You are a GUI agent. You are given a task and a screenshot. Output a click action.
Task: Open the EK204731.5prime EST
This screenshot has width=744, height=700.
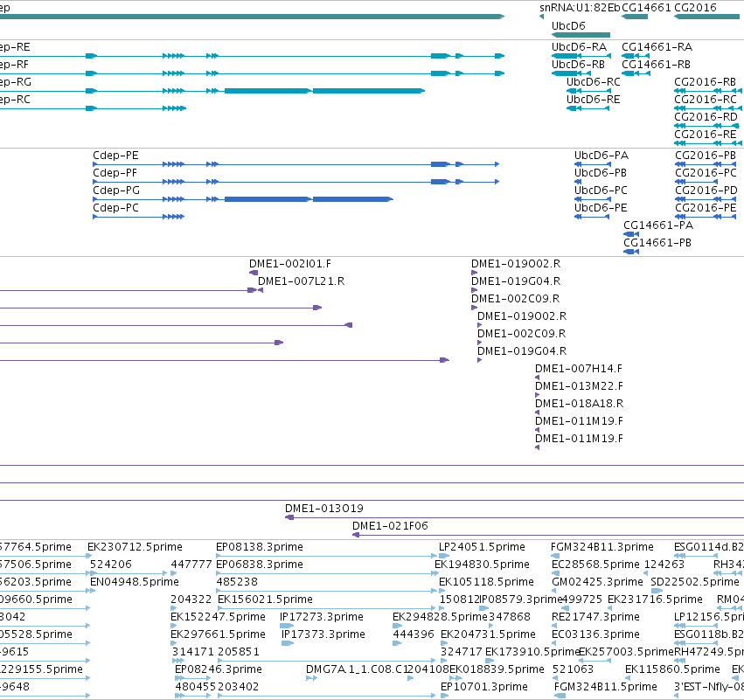pos(488,635)
